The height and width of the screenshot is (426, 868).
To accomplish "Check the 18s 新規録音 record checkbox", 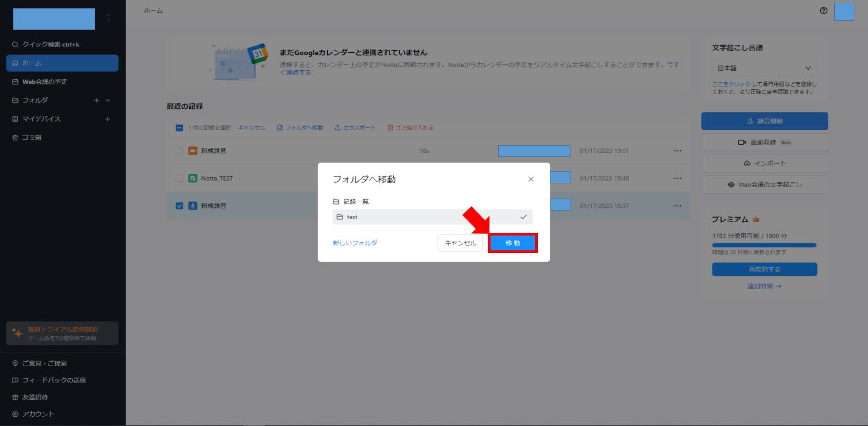I will (179, 151).
